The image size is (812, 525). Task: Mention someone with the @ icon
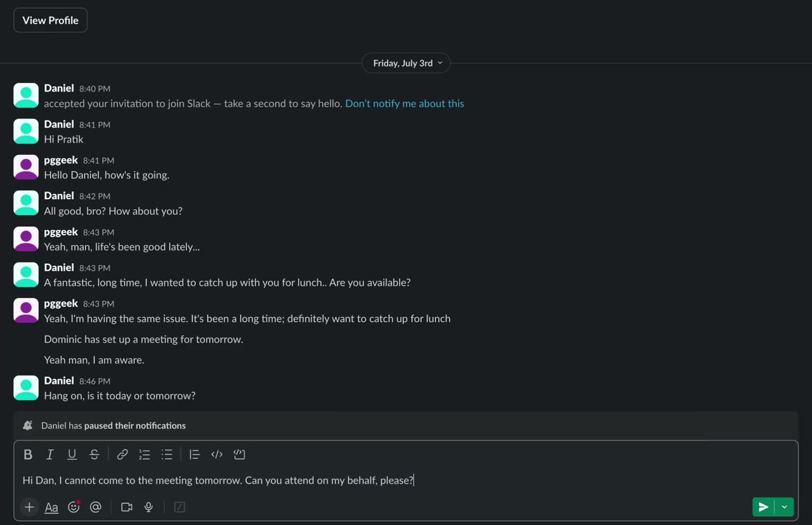click(96, 507)
